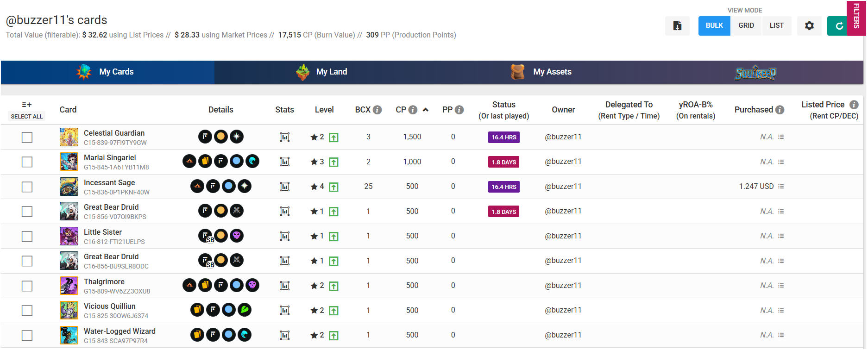Select the Water-Logged Wizard checkbox
This screenshot has height=350, width=868.
27,336
